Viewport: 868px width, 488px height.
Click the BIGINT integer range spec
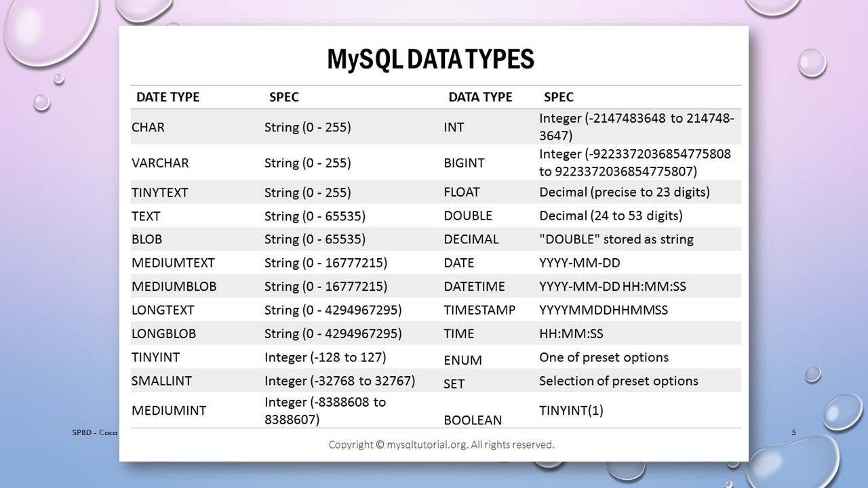click(635, 163)
